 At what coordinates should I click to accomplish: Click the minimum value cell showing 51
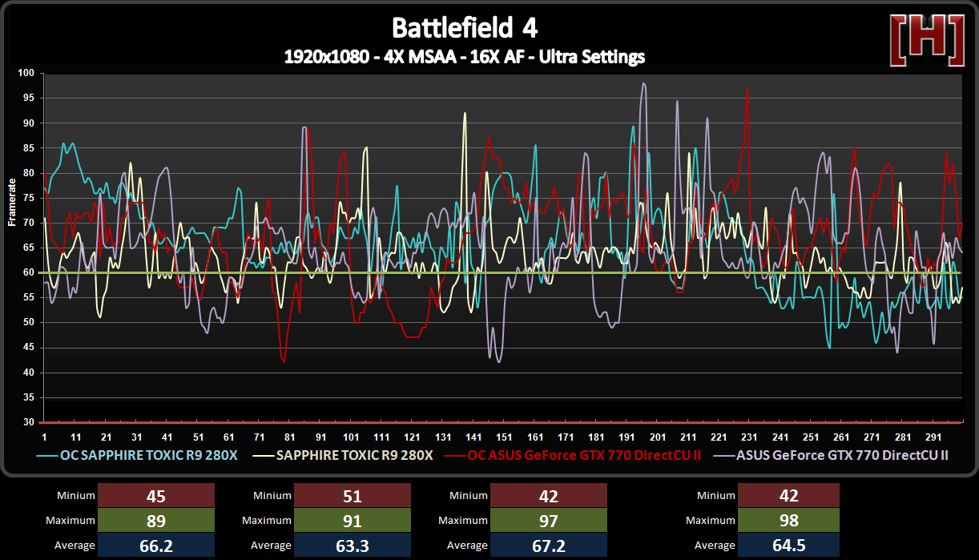pos(353,496)
